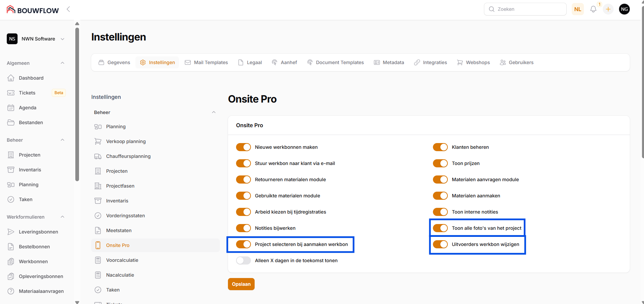Click the Agenda calendar icon
The image size is (644, 304).
[11, 108]
